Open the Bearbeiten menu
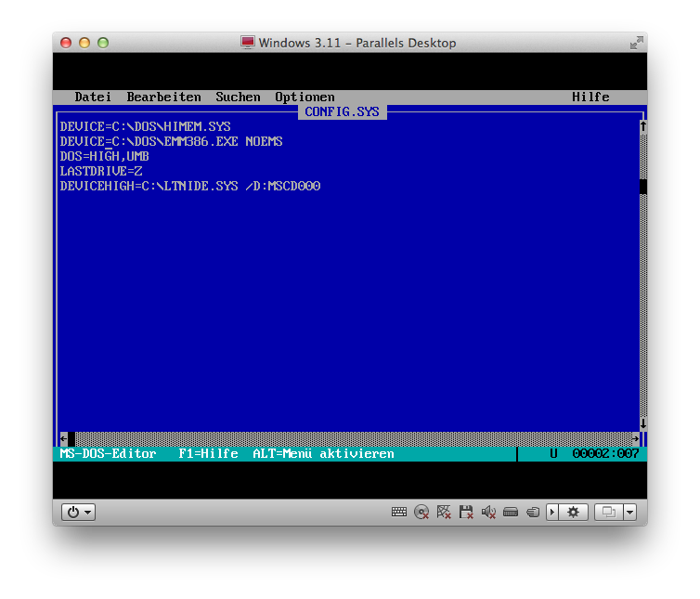The height and width of the screenshot is (599, 700). pos(163,97)
